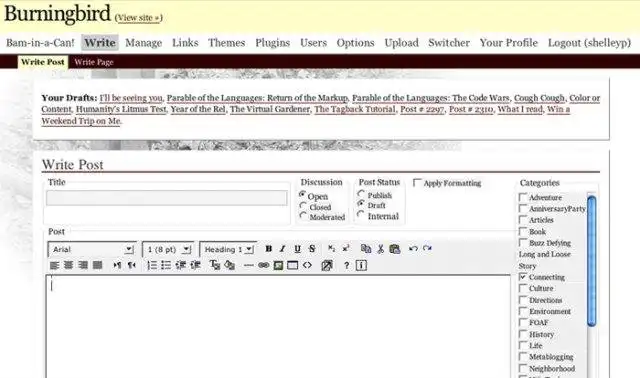Check the Environment category
The width and height of the screenshot is (640, 378).
[x=523, y=311]
